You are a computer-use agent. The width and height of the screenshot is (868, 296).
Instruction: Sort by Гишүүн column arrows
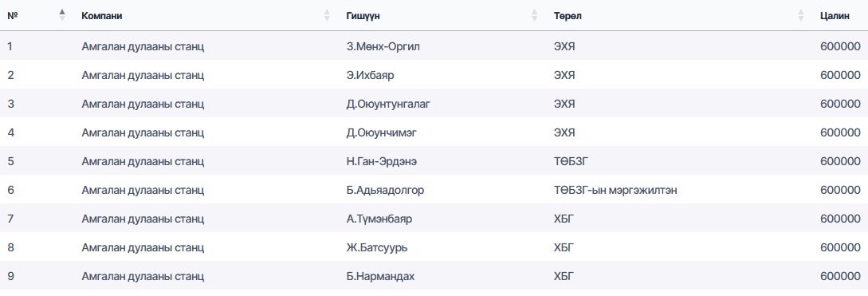coord(534,15)
